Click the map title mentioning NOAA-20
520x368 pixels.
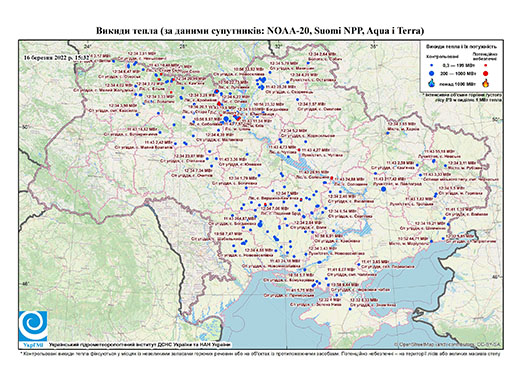click(x=260, y=31)
